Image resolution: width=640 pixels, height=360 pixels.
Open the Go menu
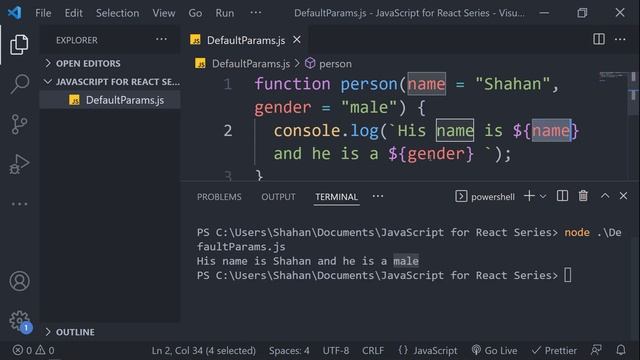(195, 13)
